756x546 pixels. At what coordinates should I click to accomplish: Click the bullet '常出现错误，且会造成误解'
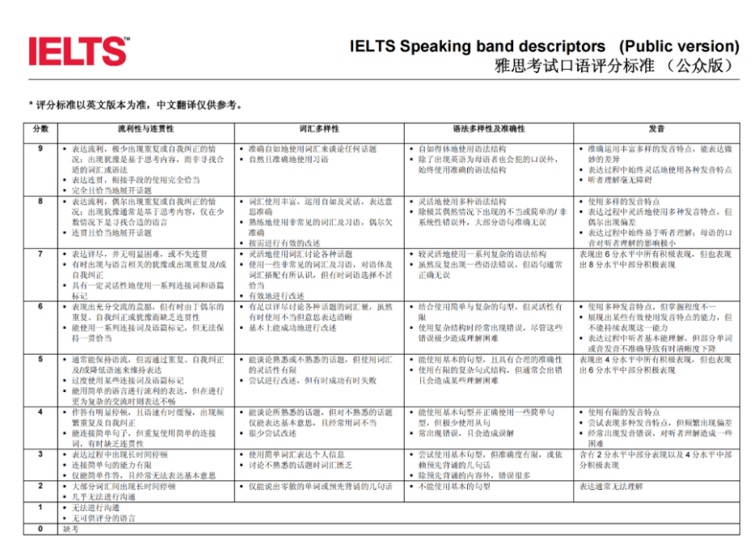(465, 433)
